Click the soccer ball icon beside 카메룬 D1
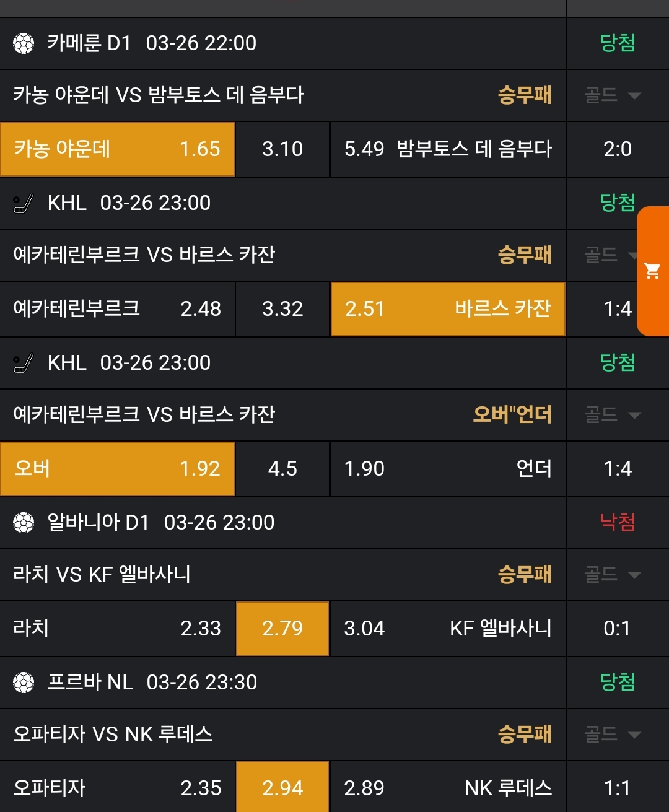The height and width of the screenshot is (812, 669). (24, 43)
